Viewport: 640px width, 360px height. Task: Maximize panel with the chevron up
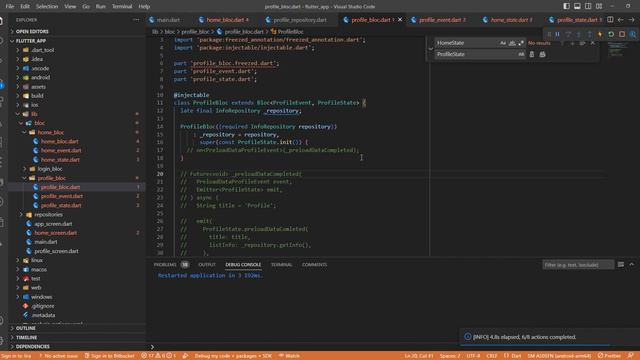[x=631, y=264]
